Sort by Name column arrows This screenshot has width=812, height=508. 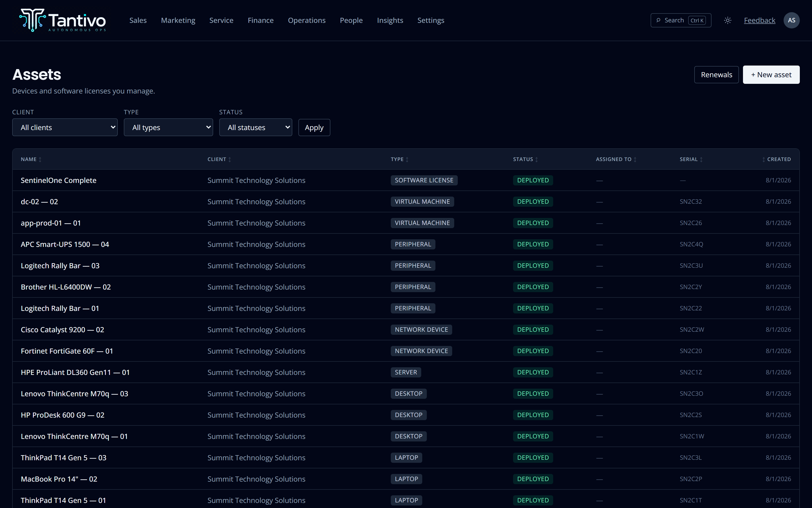(40, 160)
